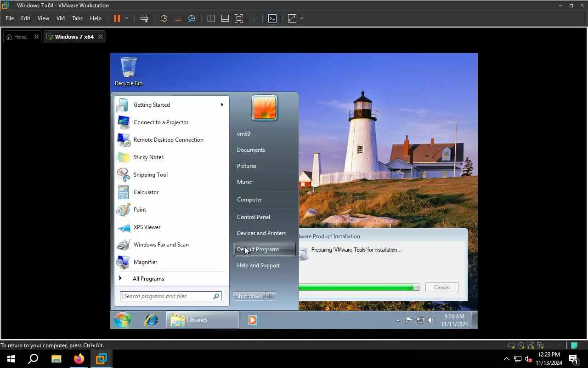Launch Remote Desktop Connection
Screen dimensions: 588x368
point(171,140)
